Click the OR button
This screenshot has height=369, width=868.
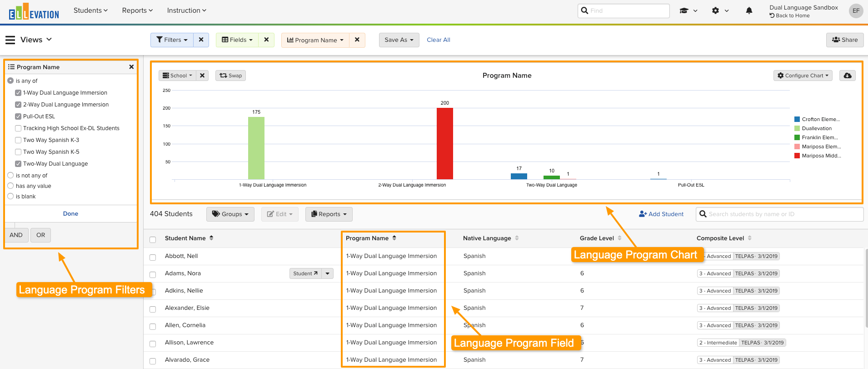(41, 235)
